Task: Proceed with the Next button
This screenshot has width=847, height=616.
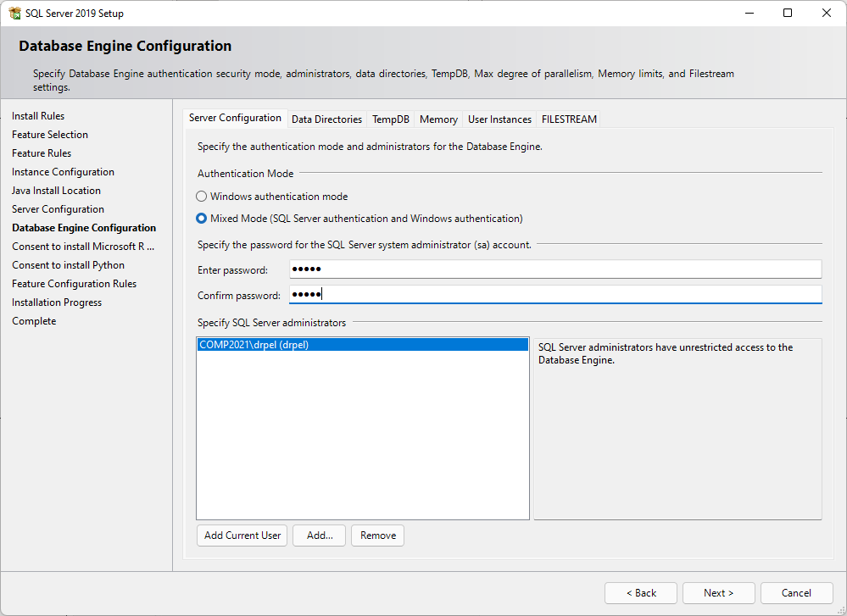Action: click(x=718, y=593)
